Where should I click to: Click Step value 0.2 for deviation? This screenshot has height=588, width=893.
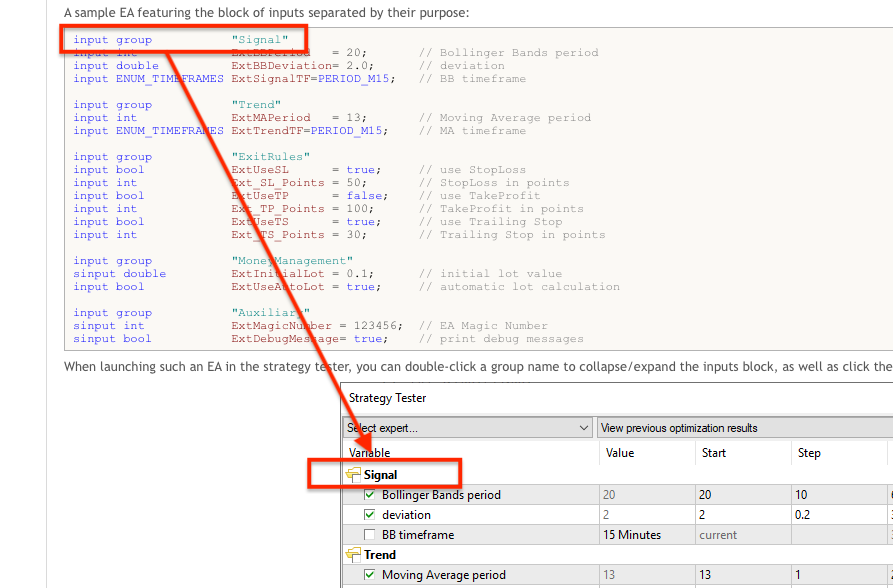pyautogui.click(x=802, y=514)
